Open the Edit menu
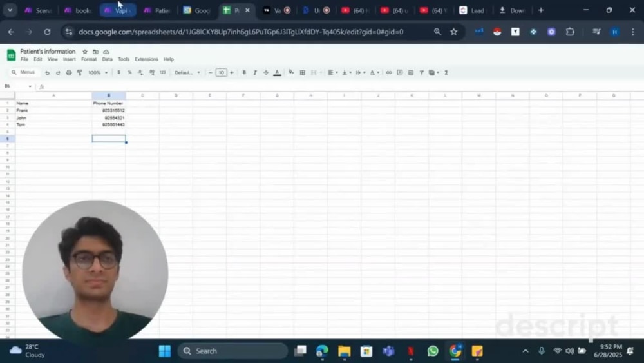The height and width of the screenshot is (363, 644). (x=38, y=59)
